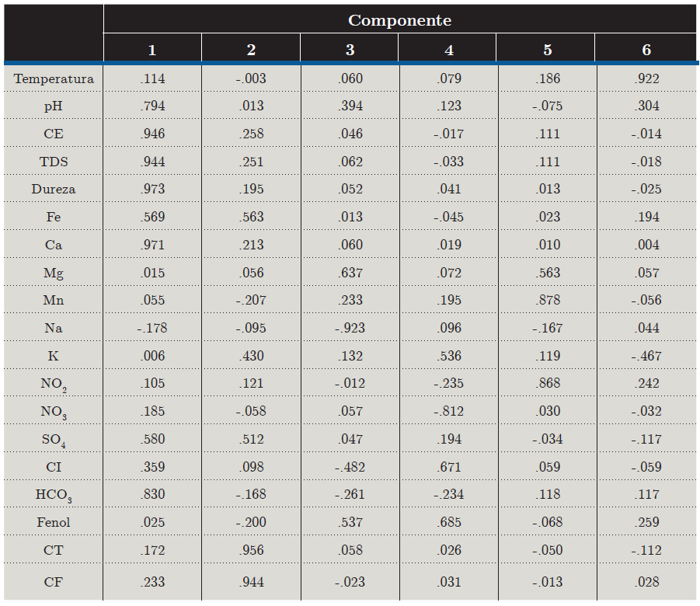
Task: Select the column header for component 1
Action: tap(152, 50)
